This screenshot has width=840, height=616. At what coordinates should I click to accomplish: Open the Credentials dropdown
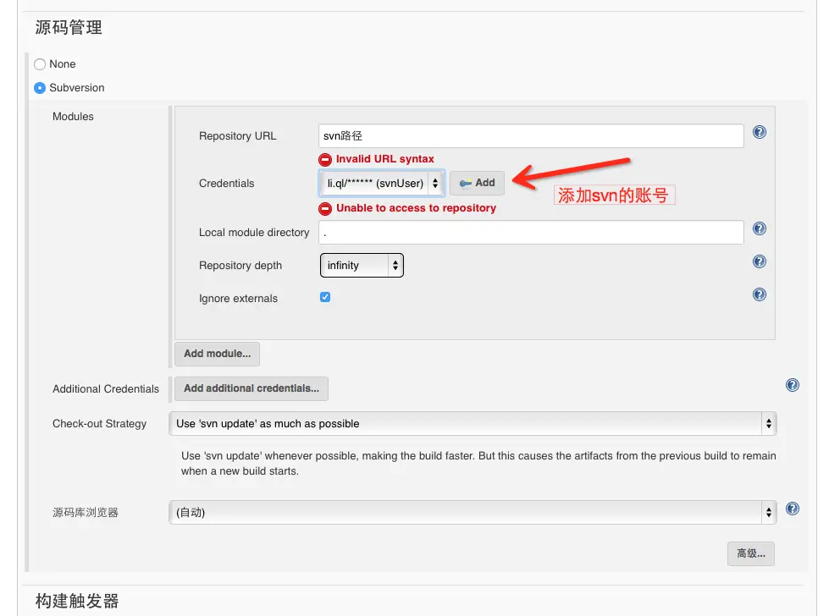tap(381, 183)
